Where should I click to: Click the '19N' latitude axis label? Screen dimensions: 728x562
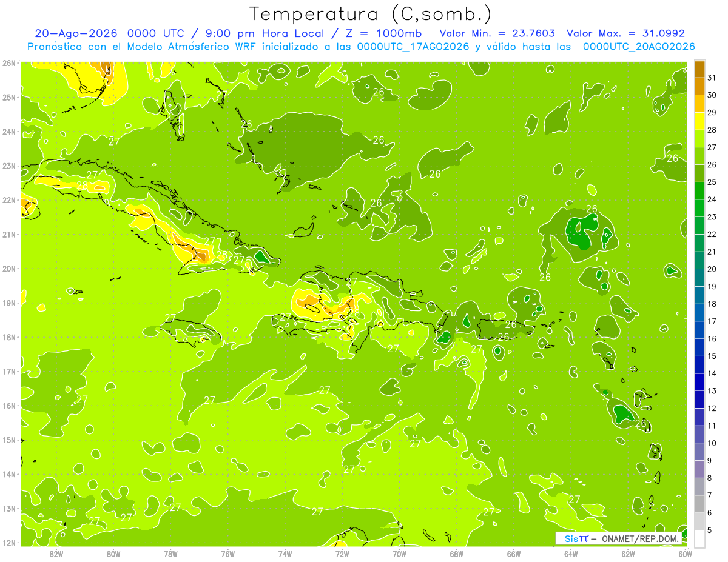tap(8, 303)
